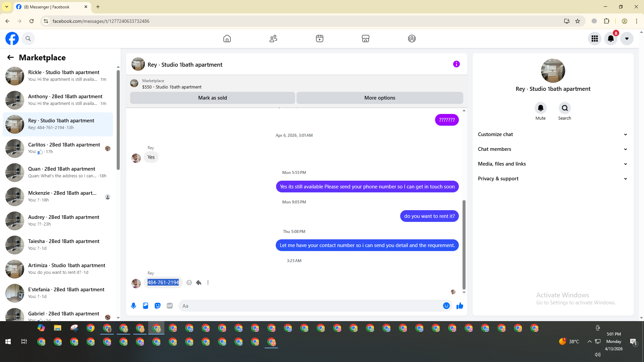
Task: Open the Audrey 2Bed 1Bath apartment conversation
Action: [58, 221]
